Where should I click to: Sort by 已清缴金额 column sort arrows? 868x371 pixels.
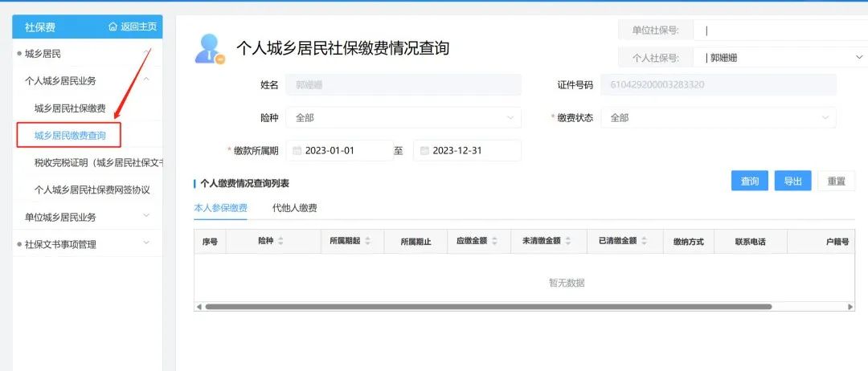(644, 241)
